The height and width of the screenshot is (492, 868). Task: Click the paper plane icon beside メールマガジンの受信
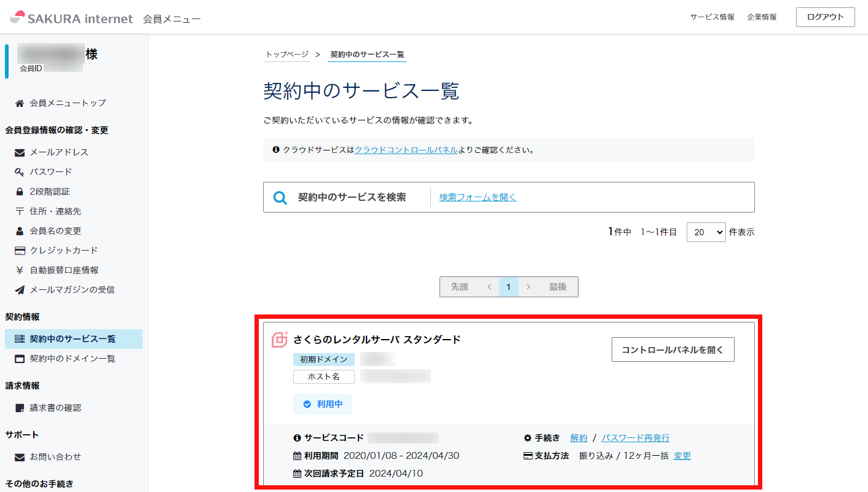pos(20,290)
